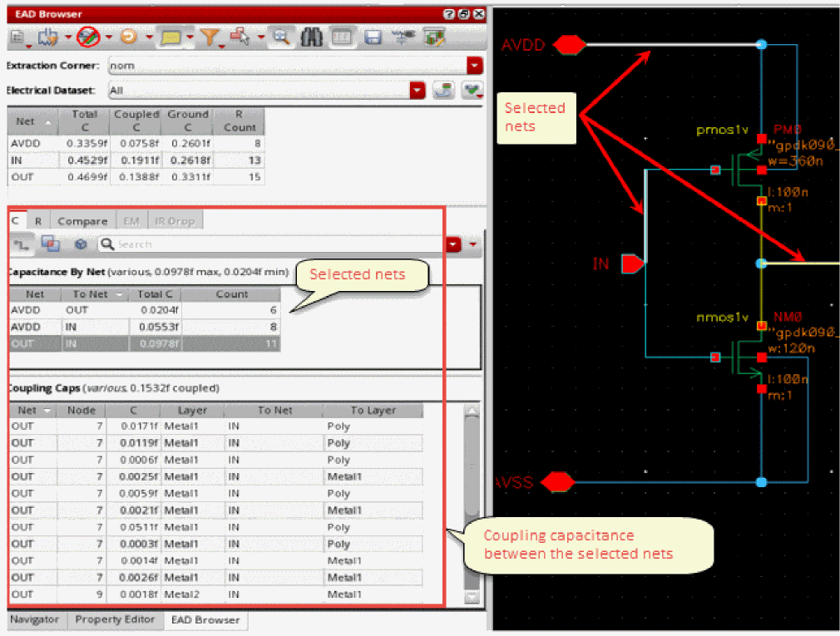
Task: Click the yellow annotation note icon
Action: coord(171,37)
